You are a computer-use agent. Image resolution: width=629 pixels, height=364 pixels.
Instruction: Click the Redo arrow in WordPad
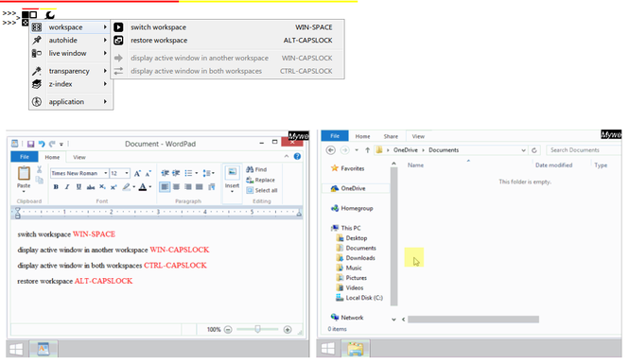(52, 144)
